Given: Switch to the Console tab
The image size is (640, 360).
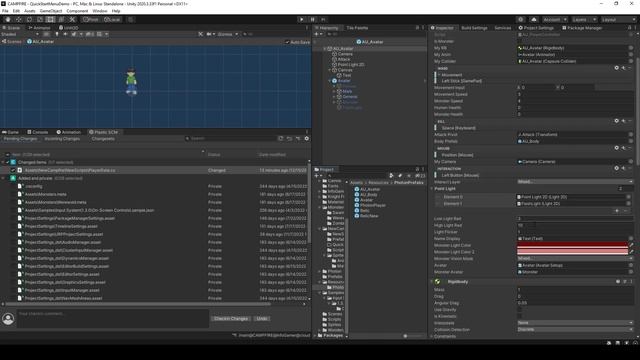Looking at the screenshot, I should (x=37, y=132).
